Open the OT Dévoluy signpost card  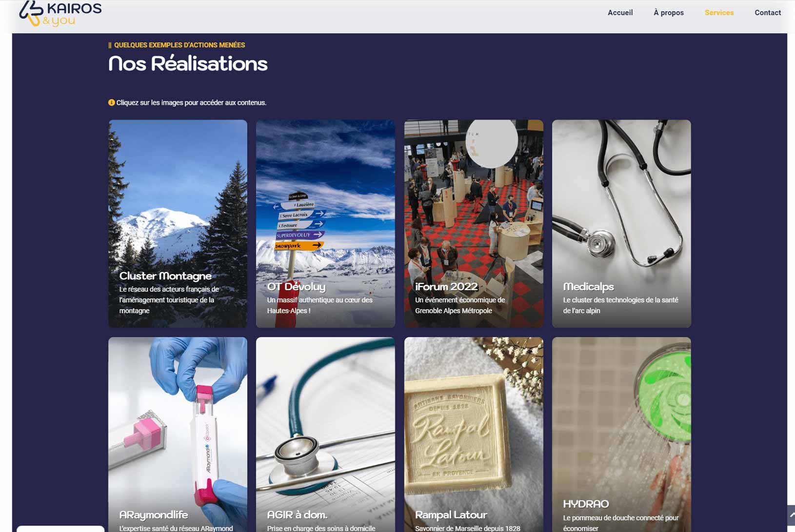325,223
